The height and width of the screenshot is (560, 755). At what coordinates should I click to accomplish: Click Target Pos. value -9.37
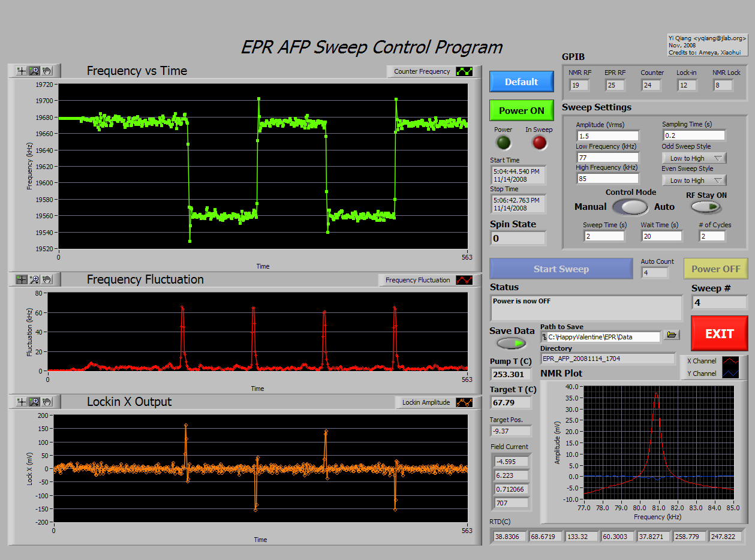[510, 430]
